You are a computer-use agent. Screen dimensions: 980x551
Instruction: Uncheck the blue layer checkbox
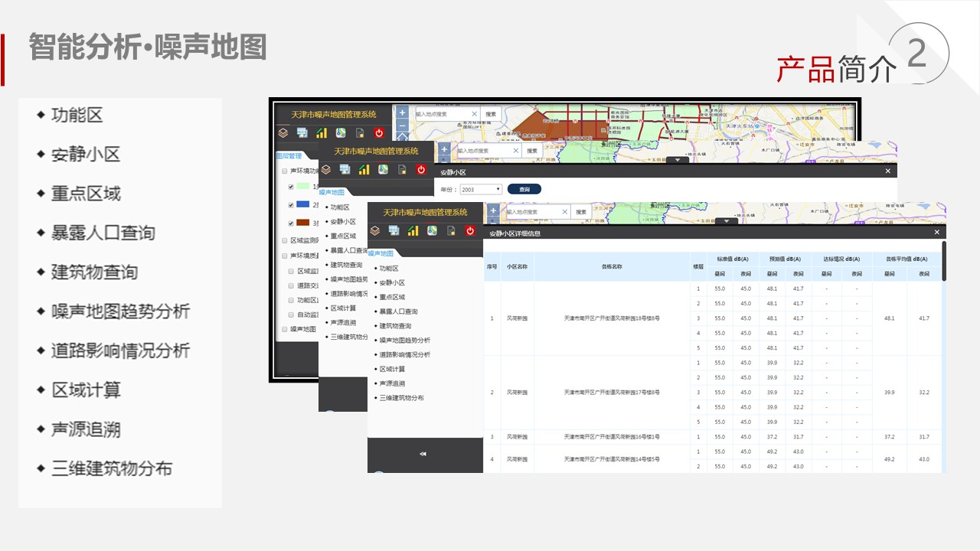[x=291, y=205]
